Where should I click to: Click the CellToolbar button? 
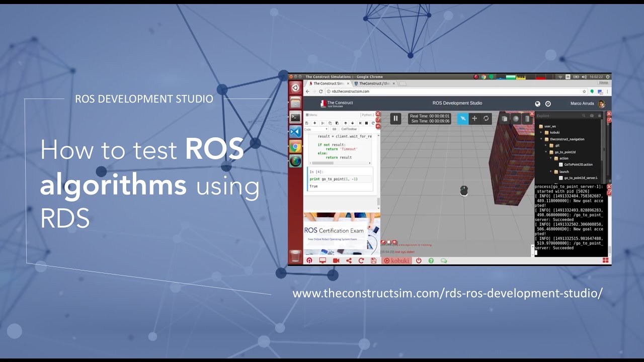pos(349,129)
